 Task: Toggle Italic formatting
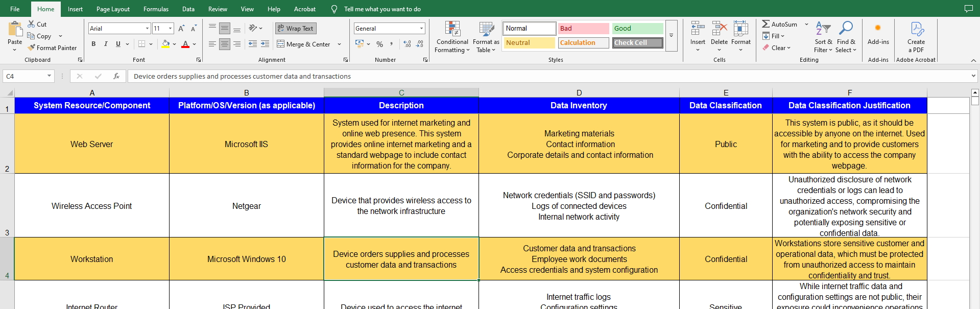pyautogui.click(x=106, y=44)
